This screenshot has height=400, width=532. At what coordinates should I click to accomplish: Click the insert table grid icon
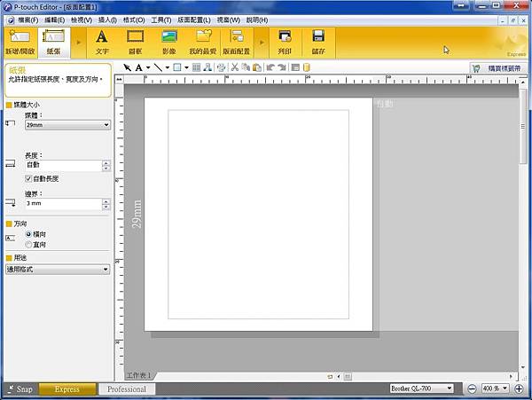pos(196,67)
